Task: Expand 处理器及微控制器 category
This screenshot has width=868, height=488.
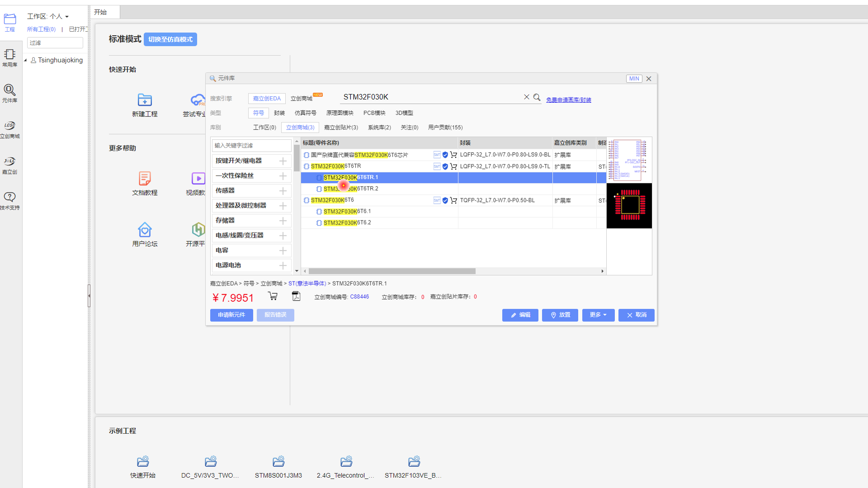Action: (283, 206)
